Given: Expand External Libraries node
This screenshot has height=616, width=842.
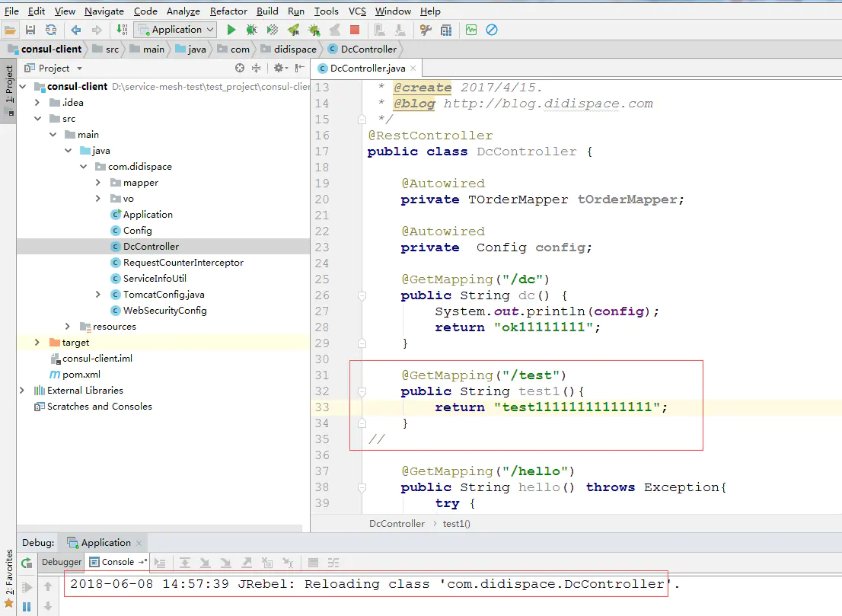Looking at the screenshot, I should [x=22, y=391].
